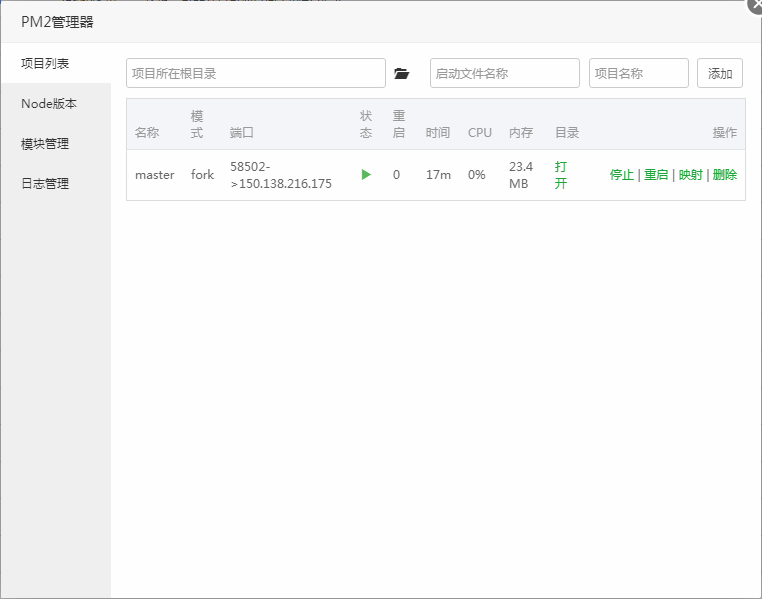Click the 名称 column header
The height and width of the screenshot is (599, 762).
pyautogui.click(x=147, y=133)
